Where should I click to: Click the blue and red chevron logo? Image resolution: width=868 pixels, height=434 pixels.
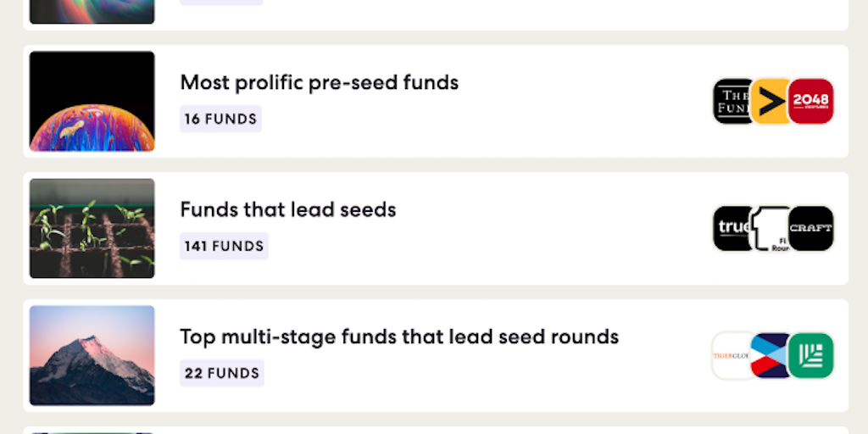pyautogui.click(x=770, y=356)
